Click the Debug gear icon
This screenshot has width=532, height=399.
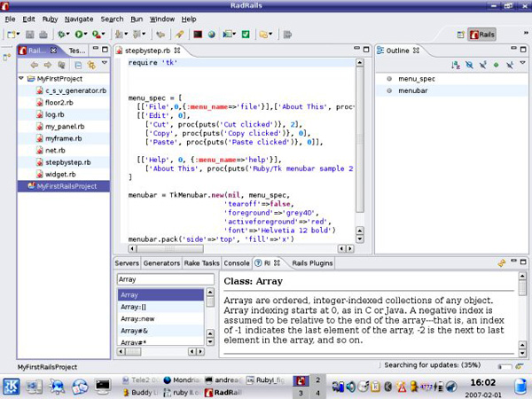click(61, 35)
